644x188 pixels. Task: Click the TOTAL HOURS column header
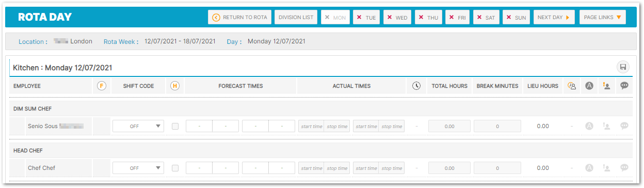pyautogui.click(x=449, y=86)
